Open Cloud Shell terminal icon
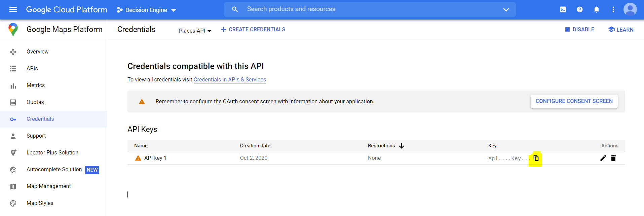Screen dimensions: 644x216 click(x=563, y=9)
